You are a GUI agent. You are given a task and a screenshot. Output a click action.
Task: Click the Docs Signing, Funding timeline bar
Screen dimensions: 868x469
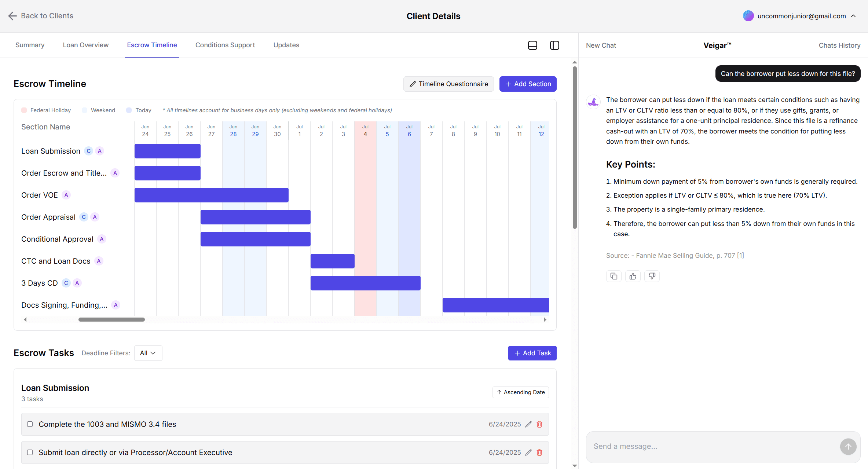pos(496,305)
